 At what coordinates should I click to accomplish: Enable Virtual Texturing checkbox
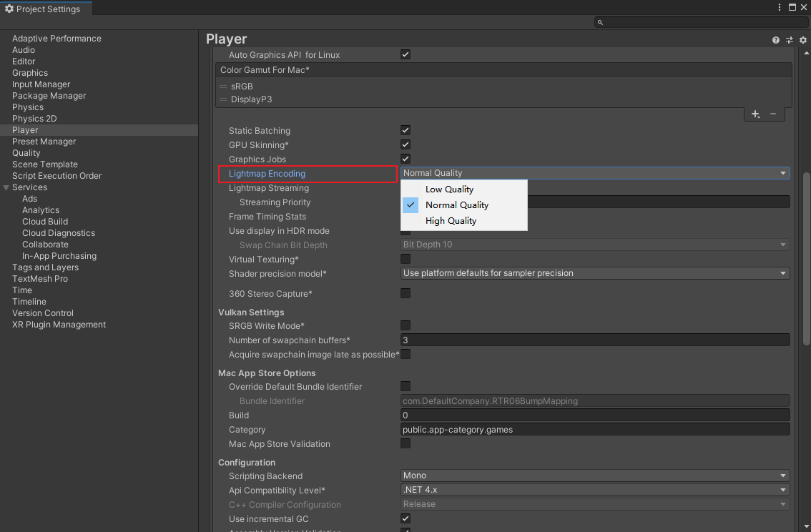click(x=405, y=259)
